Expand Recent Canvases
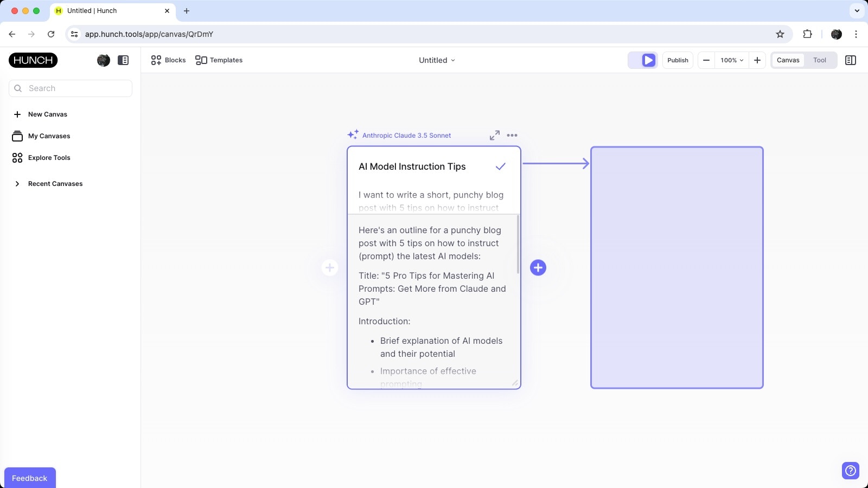This screenshot has width=868, height=488. pos(55,183)
